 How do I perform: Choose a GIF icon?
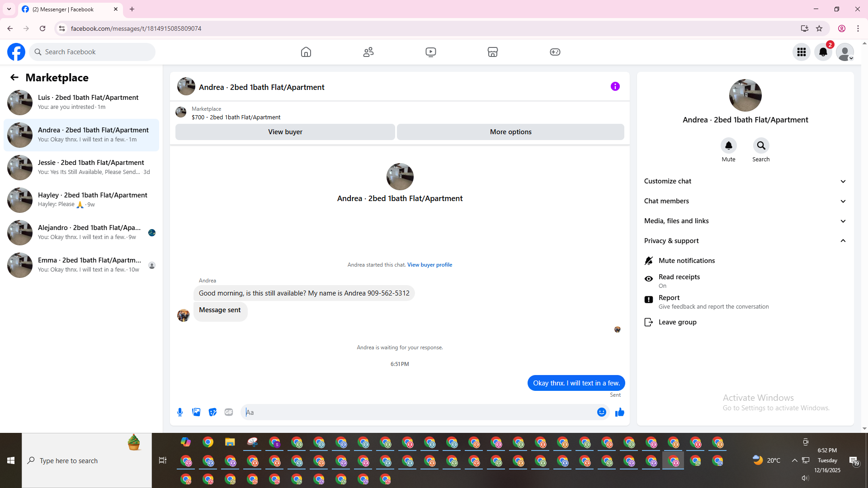pos(229,412)
